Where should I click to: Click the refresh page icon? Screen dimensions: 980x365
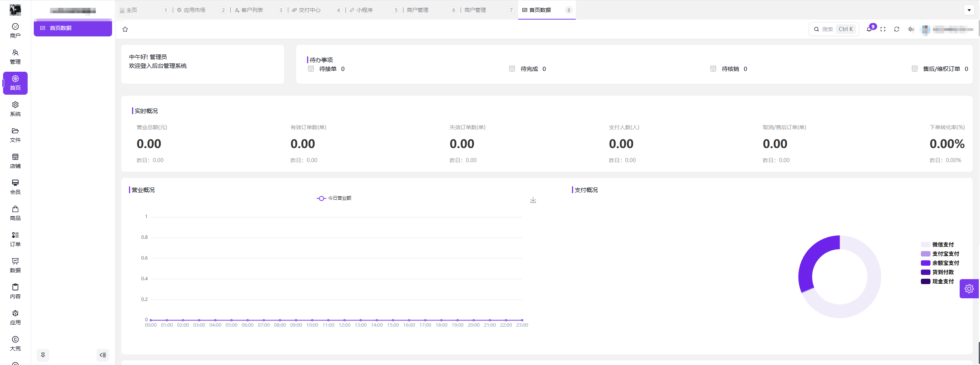(x=897, y=29)
